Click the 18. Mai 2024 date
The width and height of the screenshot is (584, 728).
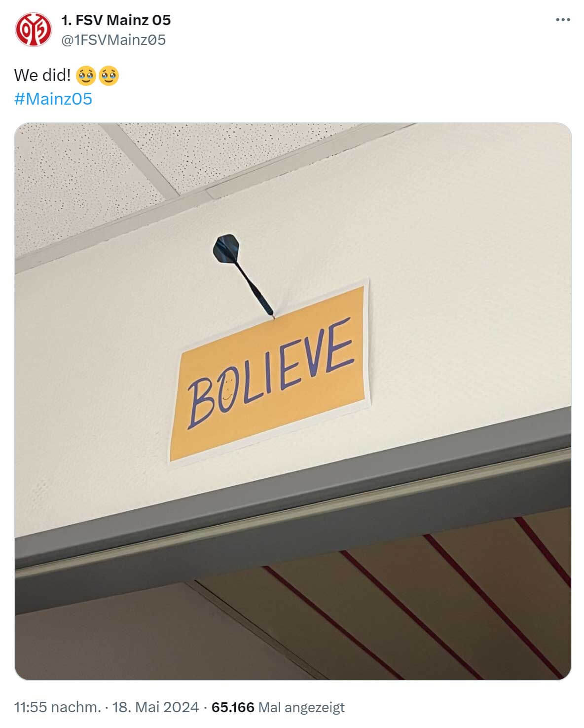pos(155,707)
